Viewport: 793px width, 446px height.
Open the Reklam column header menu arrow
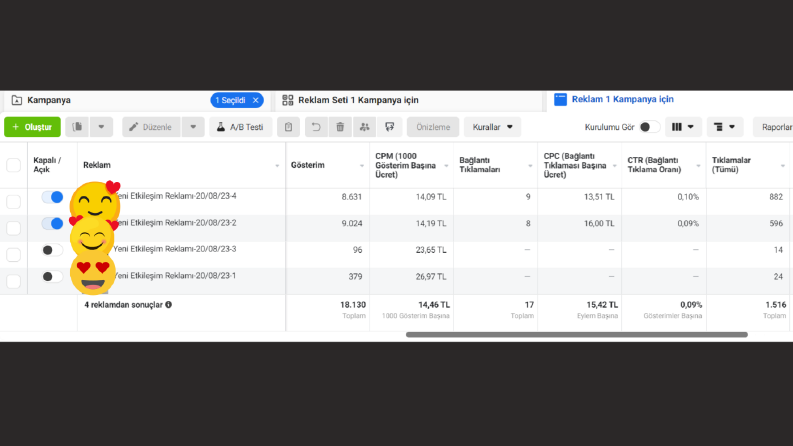[x=277, y=166]
